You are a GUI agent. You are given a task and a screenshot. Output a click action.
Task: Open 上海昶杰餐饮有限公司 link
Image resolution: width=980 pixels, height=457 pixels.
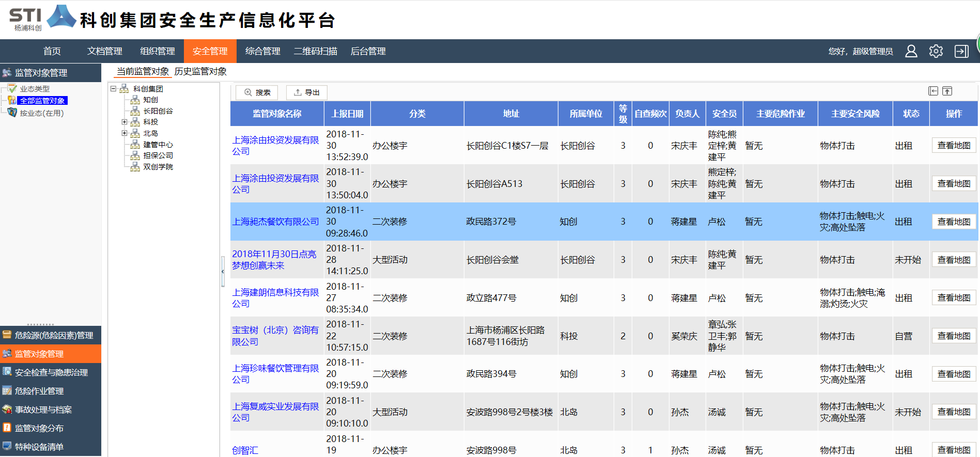click(x=275, y=222)
